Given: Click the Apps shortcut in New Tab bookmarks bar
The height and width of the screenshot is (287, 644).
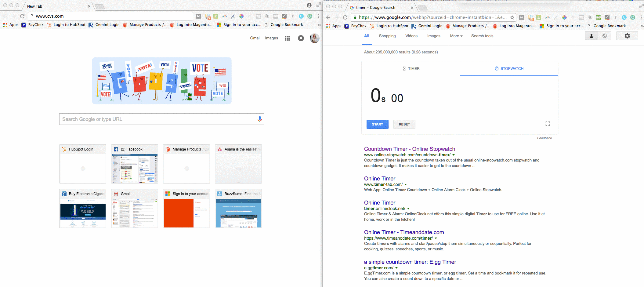Looking at the screenshot, I should (10, 25).
